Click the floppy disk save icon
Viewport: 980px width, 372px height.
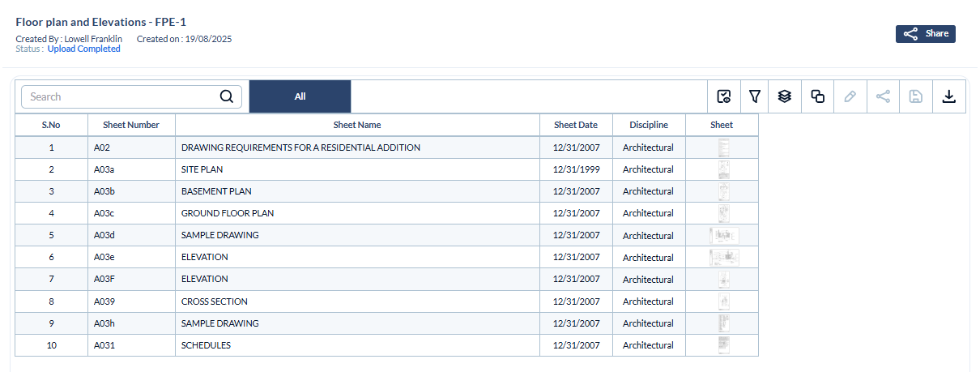click(x=916, y=96)
